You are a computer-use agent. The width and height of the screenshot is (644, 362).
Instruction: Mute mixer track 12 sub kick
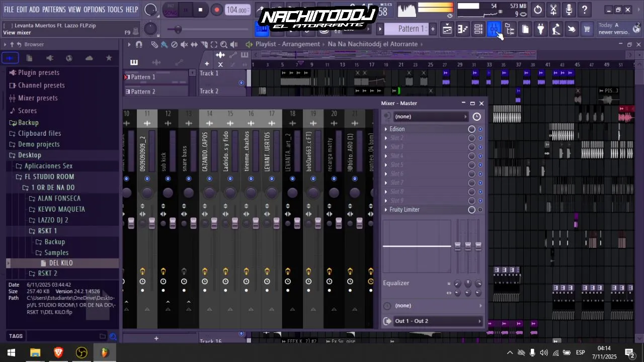pos(168,179)
